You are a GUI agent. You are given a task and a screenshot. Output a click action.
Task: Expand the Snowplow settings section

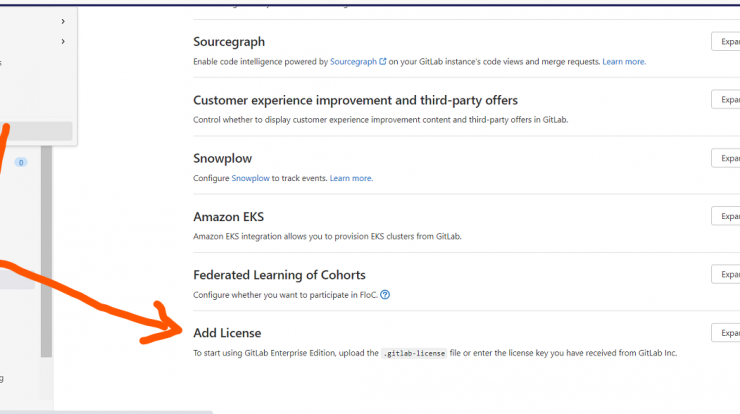[726, 158]
